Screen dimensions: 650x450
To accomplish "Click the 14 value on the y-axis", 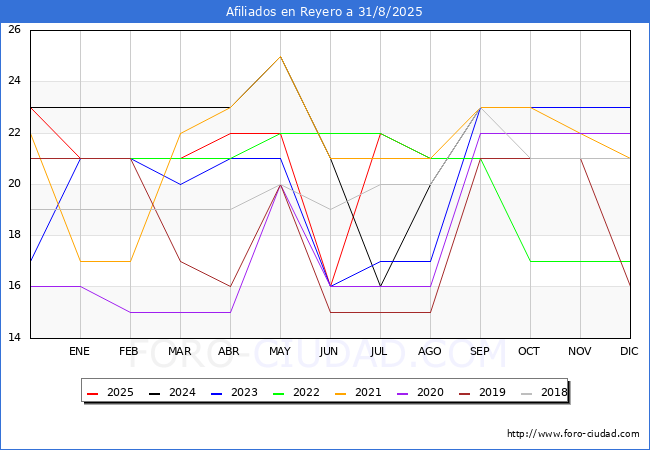I will point(14,338).
